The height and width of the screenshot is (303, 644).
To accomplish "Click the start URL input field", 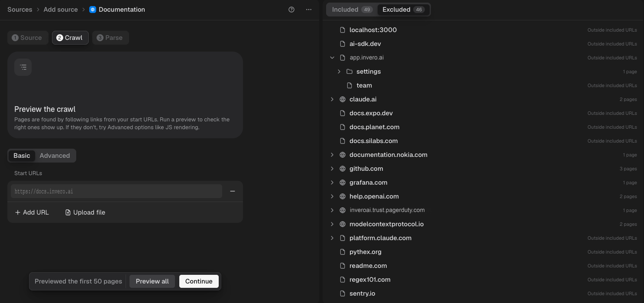I will 117,191.
